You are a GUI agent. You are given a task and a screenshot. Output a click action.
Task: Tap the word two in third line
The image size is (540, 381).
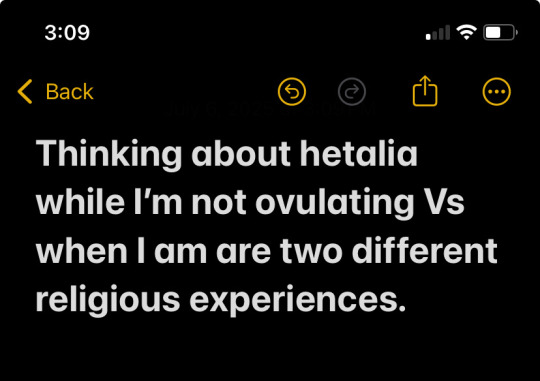[x=311, y=251]
